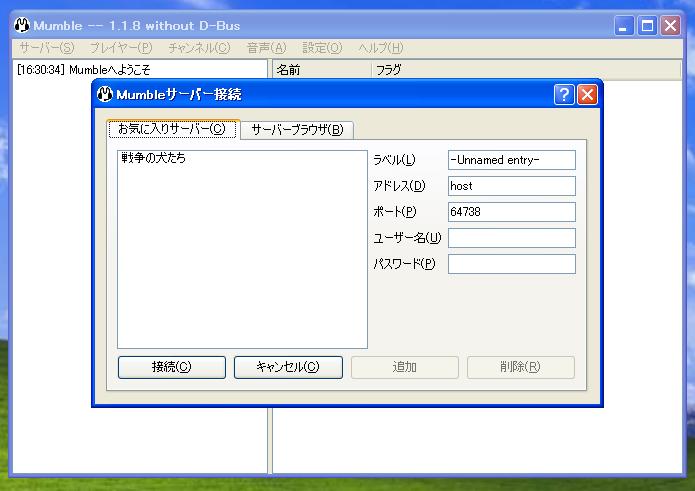Click the アドレス field containing host
Screen dimensions: 695x491
(x=511, y=186)
